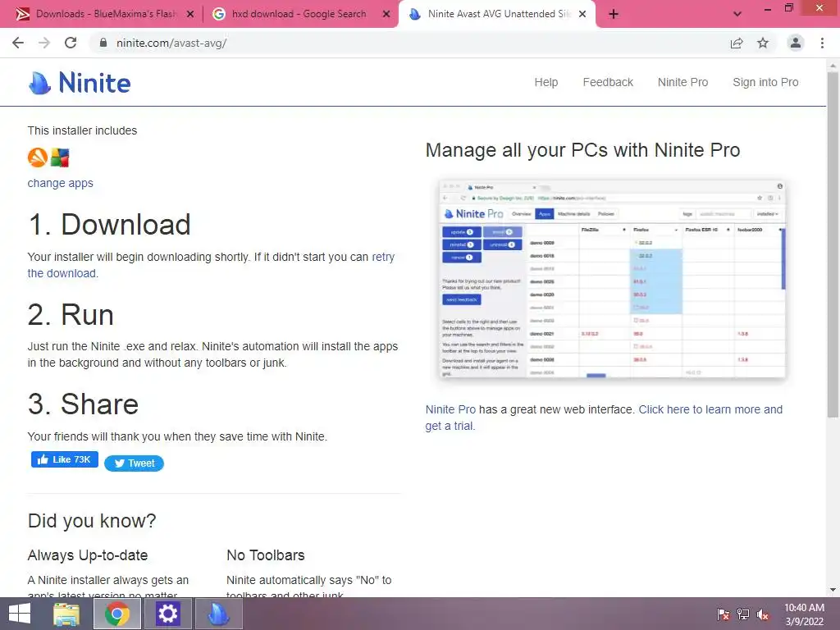
Task: Open File Explorer from taskbar
Action: [66, 614]
